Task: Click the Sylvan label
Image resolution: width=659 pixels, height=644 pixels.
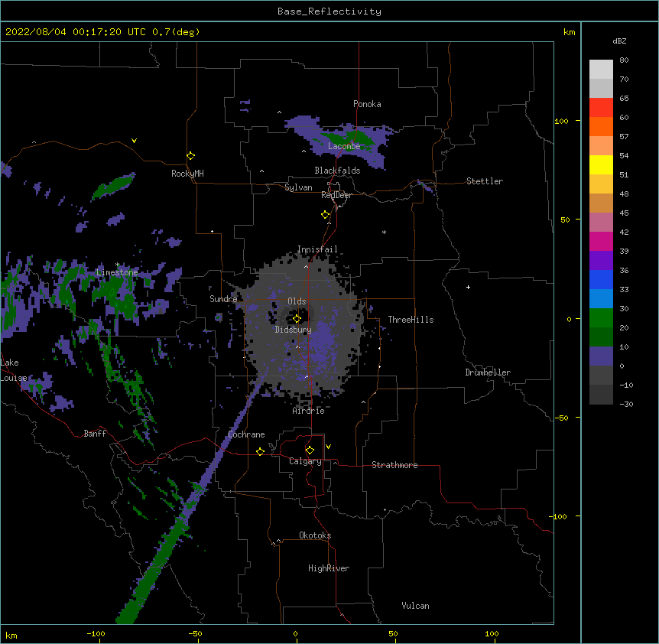Action: click(298, 187)
